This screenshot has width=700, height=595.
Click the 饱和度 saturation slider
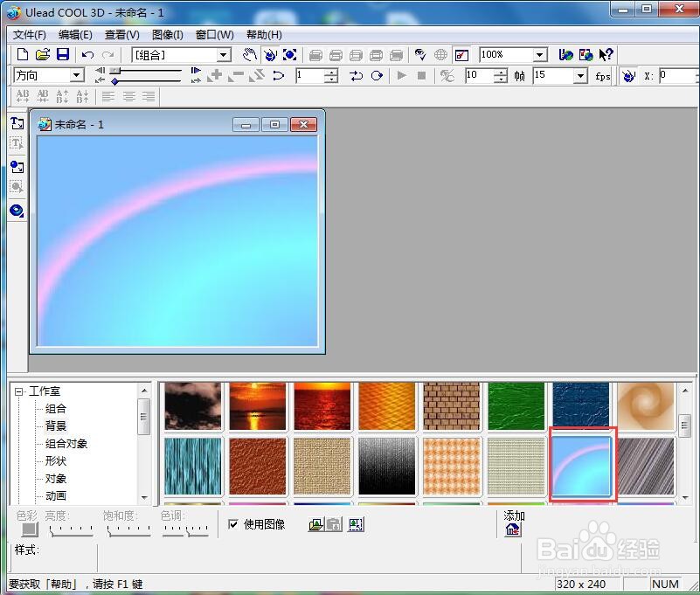pos(128,529)
